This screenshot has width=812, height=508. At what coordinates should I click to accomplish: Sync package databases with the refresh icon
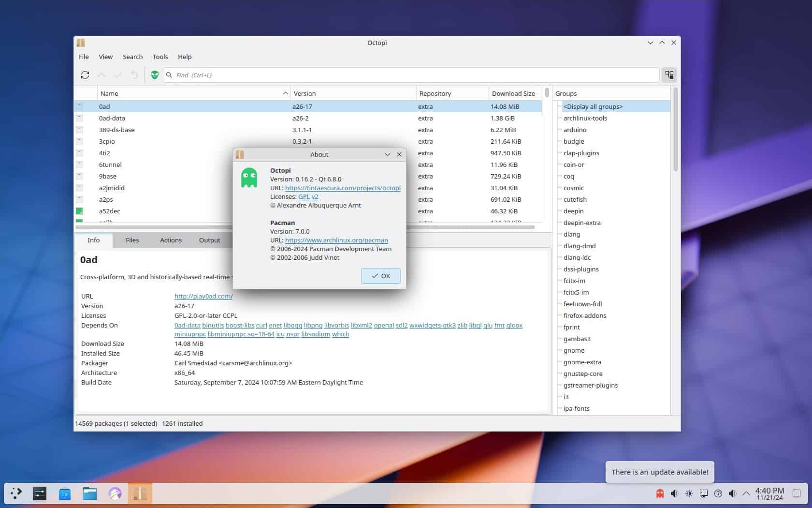coord(85,75)
